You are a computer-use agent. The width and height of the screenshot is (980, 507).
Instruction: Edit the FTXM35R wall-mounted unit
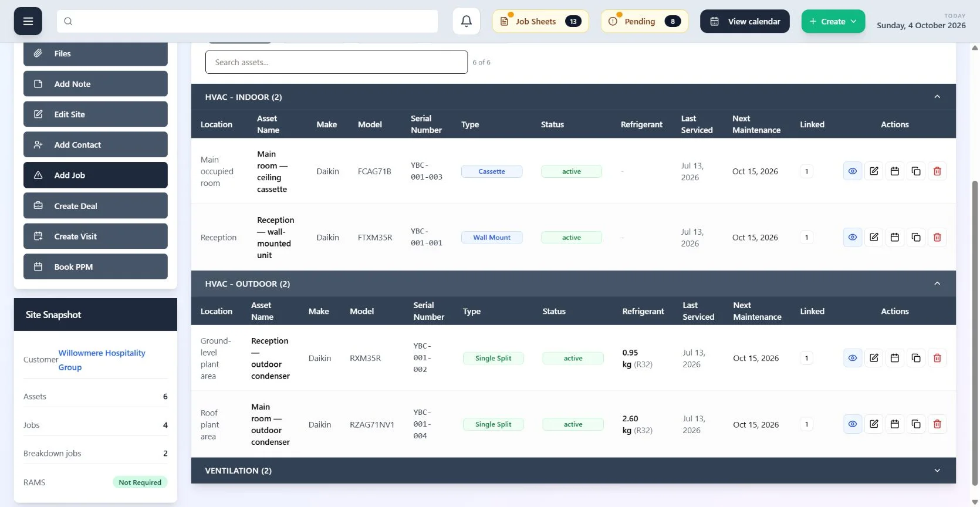tap(874, 238)
